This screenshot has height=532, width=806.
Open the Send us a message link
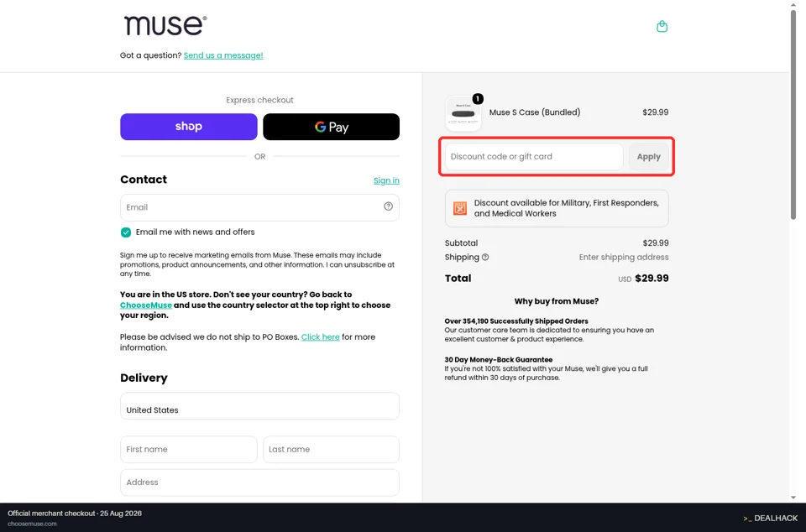tap(223, 55)
